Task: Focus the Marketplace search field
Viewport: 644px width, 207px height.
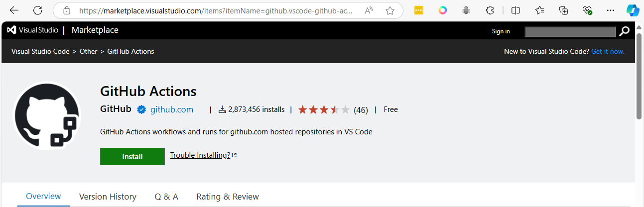Action: click(x=571, y=31)
